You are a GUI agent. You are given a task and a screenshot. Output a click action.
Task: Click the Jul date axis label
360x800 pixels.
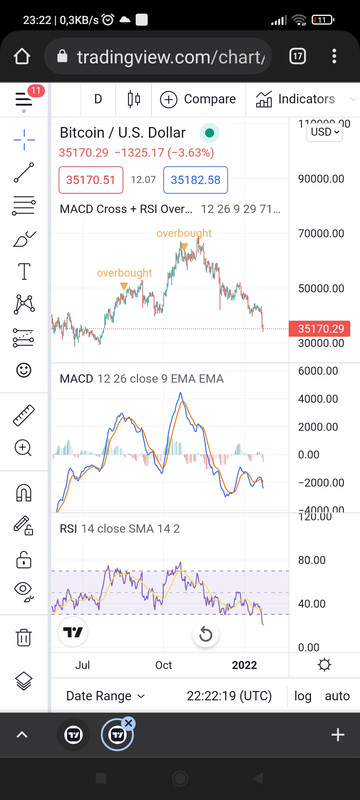coord(83,665)
